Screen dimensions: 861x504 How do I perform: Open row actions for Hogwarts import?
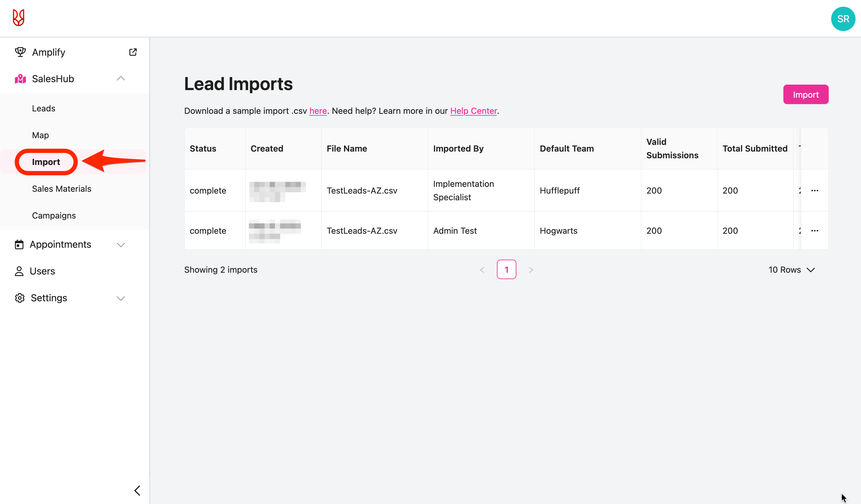[814, 231]
